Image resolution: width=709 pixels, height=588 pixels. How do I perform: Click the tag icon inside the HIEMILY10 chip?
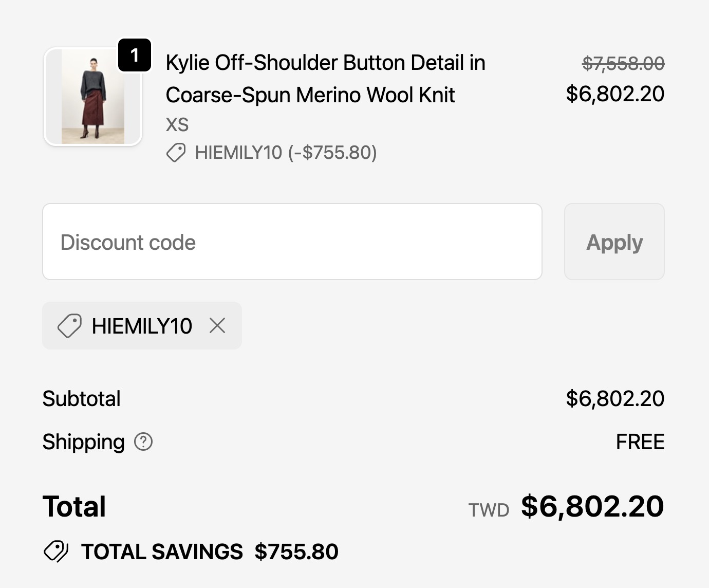pos(69,325)
